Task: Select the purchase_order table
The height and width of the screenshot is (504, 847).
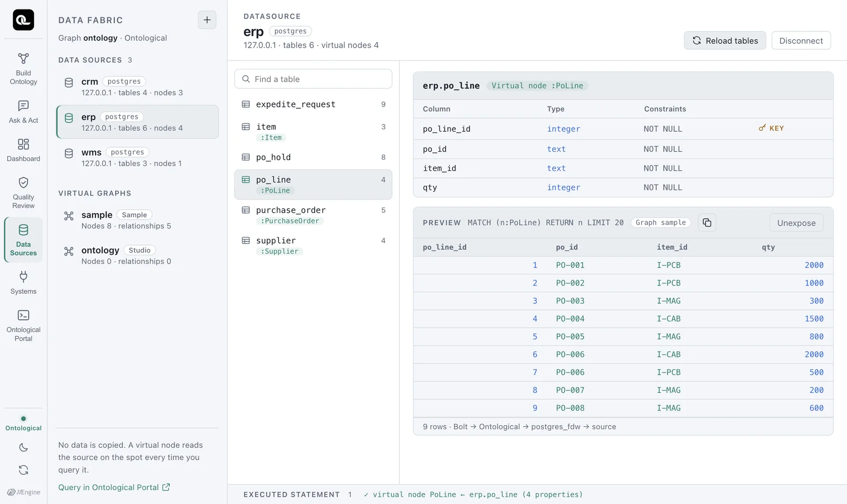Action: [x=313, y=215]
